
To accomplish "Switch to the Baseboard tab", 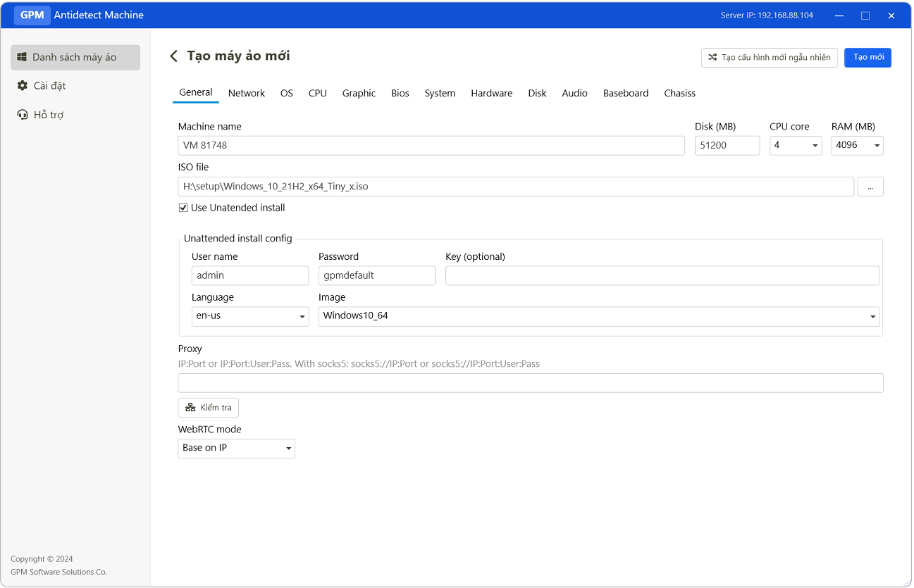I will [x=625, y=93].
